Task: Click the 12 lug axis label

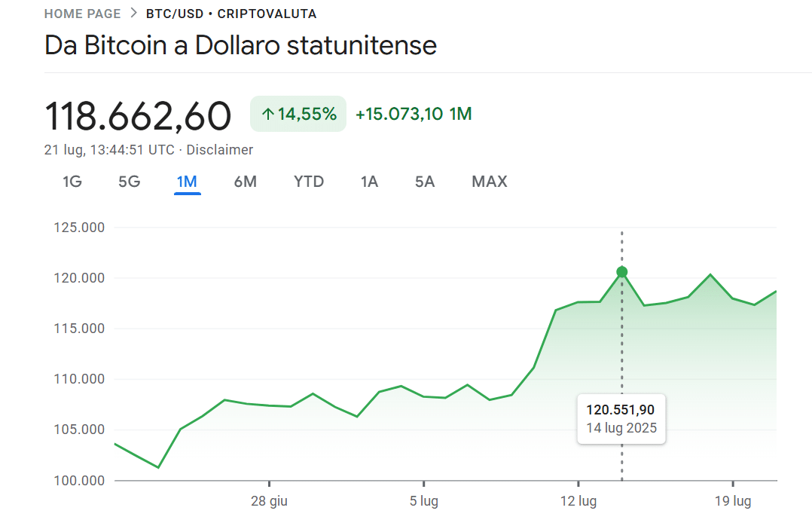Action: tap(578, 501)
